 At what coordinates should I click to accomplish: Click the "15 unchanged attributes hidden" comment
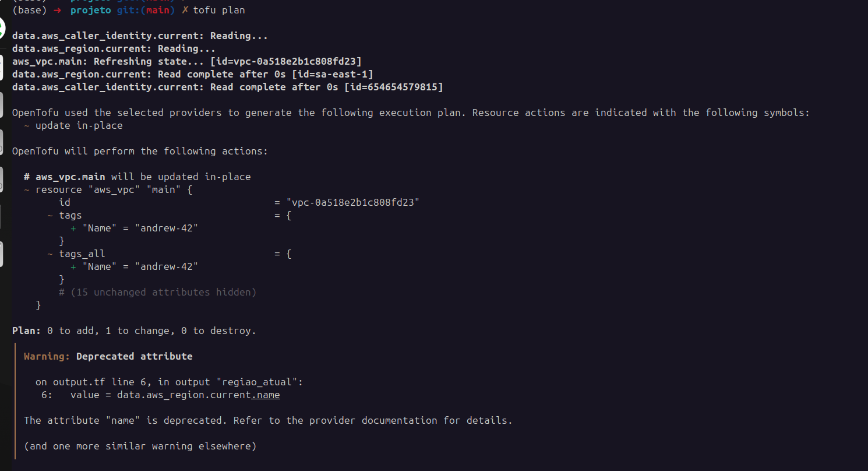pyautogui.click(x=163, y=292)
